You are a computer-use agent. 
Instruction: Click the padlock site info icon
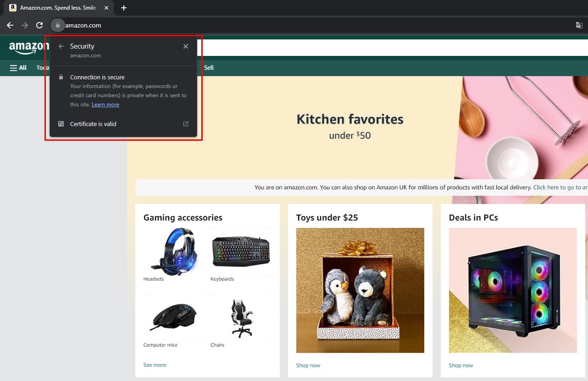[58, 25]
